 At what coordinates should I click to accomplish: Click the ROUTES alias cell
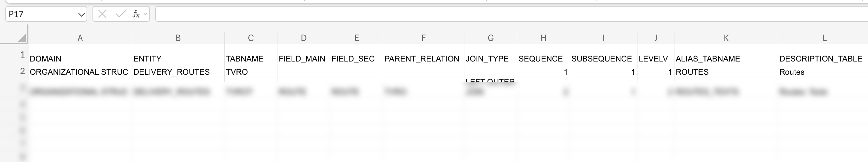click(x=726, y=72)
